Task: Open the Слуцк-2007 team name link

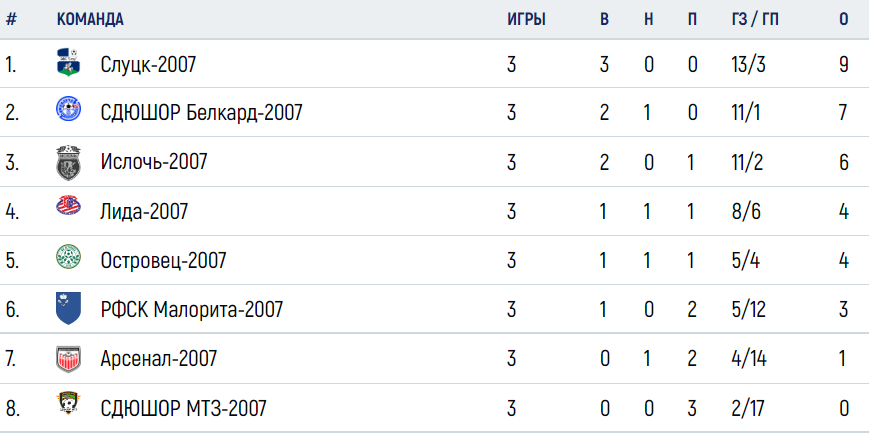Action: pyautogui.click(x=148, y=65)
